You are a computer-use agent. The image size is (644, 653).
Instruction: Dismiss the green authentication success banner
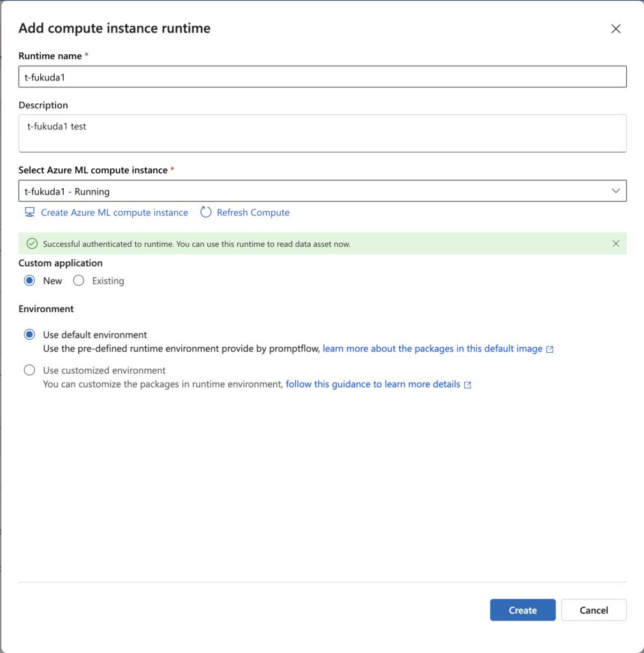615,244
